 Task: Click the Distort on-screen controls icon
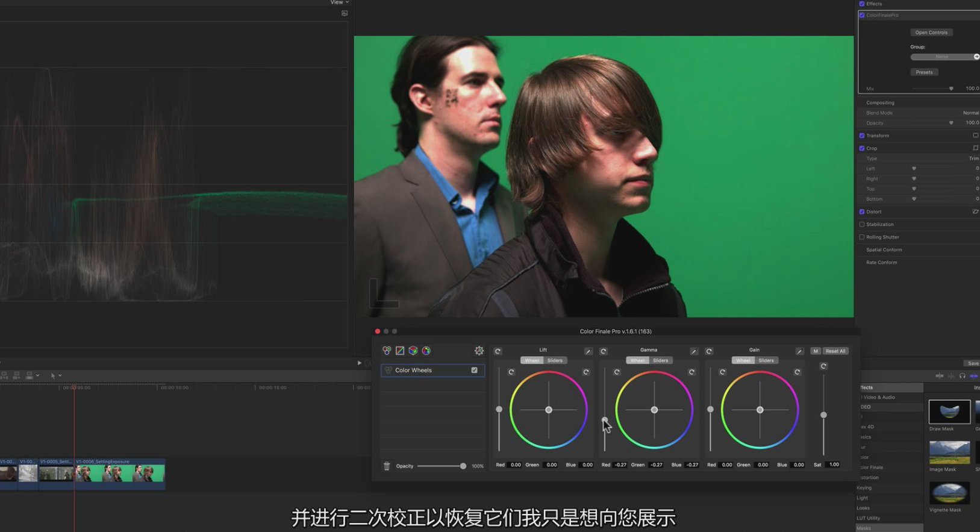click(x=975, y=211)
